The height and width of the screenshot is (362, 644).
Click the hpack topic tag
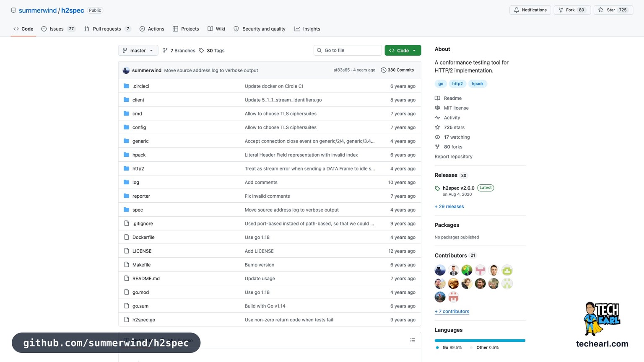(478, 84)
